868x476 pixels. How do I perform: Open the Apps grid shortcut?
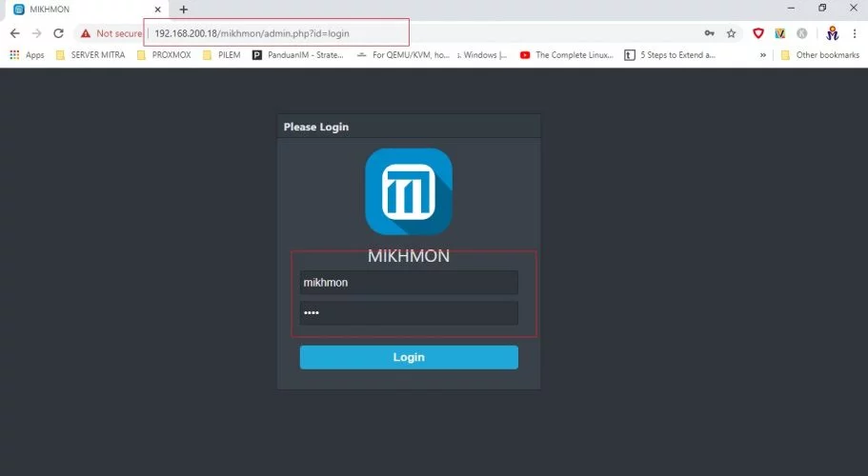pyautogui.click(x=27, y=54)
